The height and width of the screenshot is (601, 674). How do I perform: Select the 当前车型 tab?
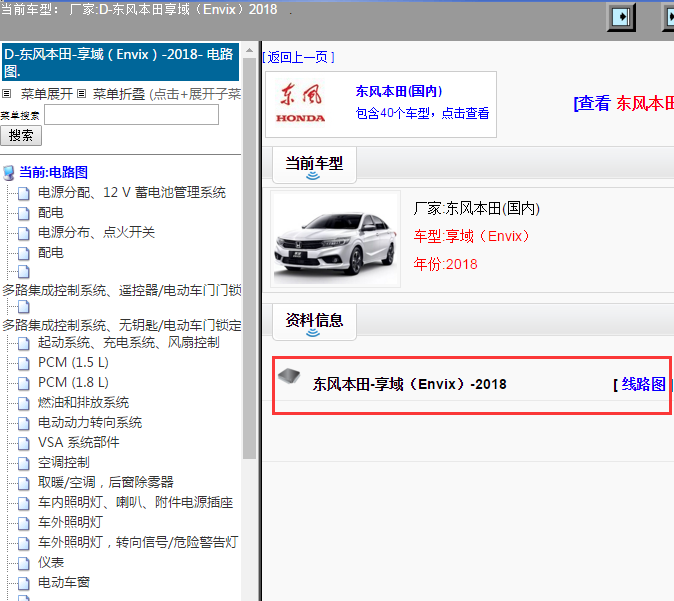[314, 165]
